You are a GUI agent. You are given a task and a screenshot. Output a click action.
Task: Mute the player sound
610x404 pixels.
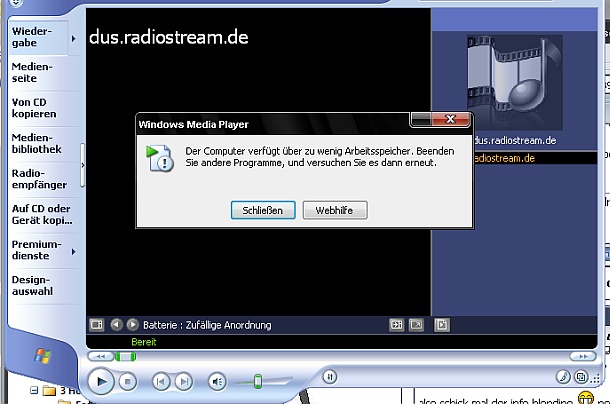click(217, 382)
